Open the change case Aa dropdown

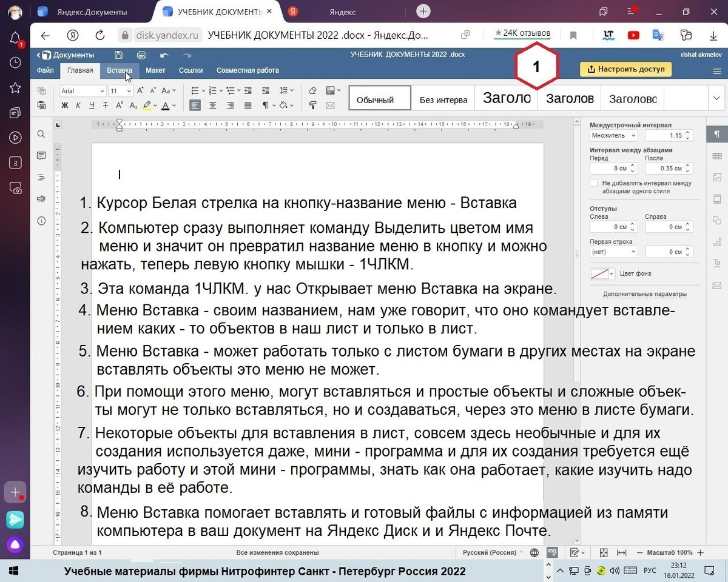coord(169,91)
